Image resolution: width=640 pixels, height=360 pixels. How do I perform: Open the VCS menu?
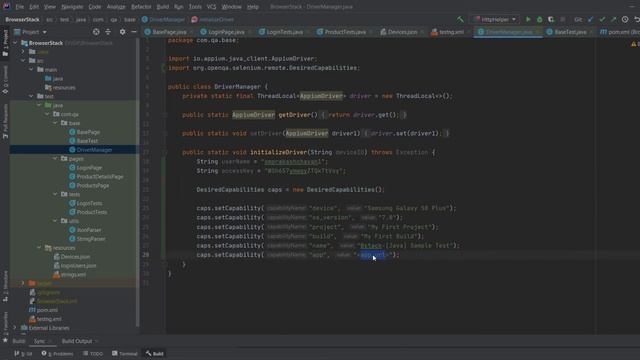211,7
